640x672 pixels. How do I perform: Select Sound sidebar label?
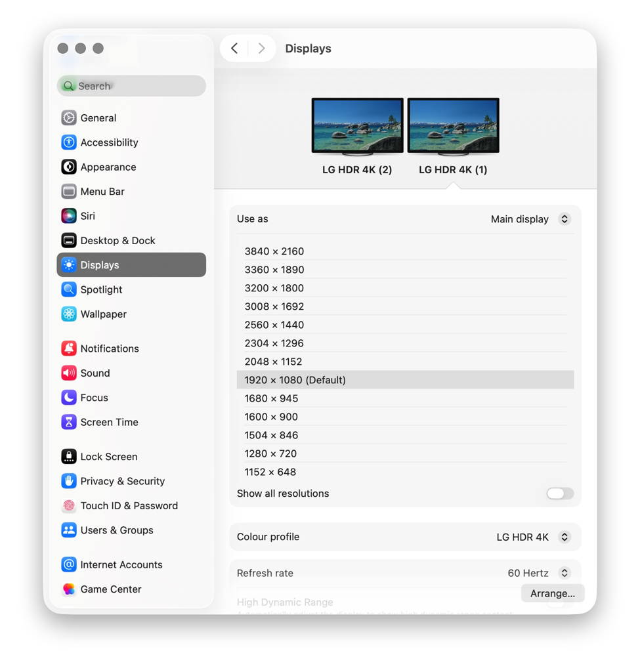click(x=95, y=373)
